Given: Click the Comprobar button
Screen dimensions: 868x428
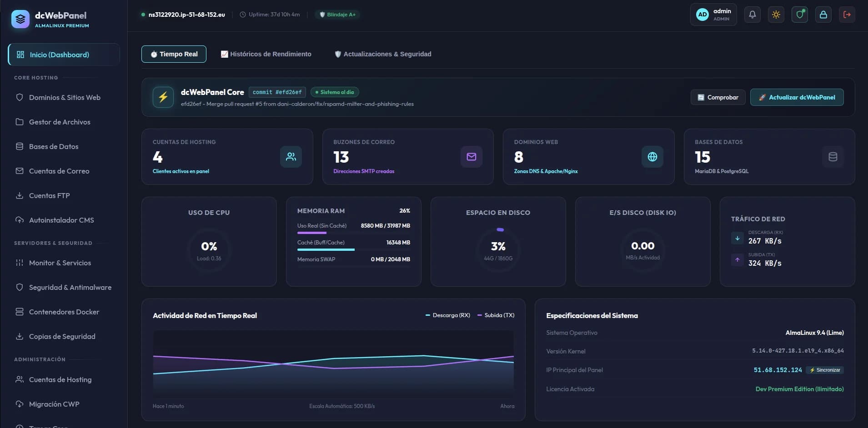Looking at the screenshot, I should click(x=718, y=97).
